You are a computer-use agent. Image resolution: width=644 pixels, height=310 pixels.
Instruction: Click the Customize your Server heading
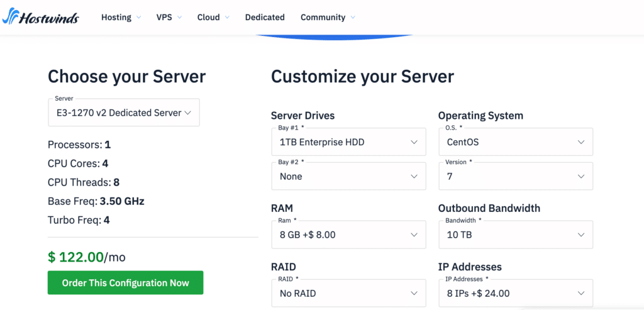pyautogui.click(x=363, y=77)
